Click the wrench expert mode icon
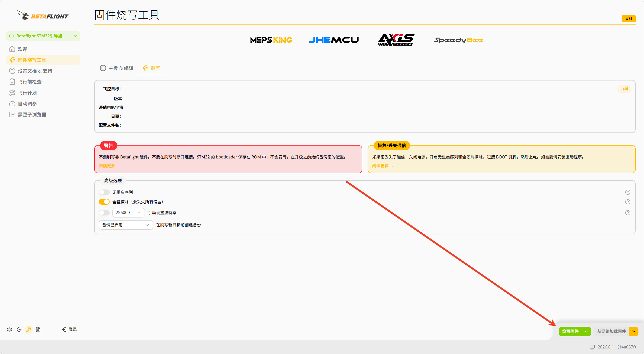The height and width of the screenshot is (354, 644). click(x=29, y=329)
